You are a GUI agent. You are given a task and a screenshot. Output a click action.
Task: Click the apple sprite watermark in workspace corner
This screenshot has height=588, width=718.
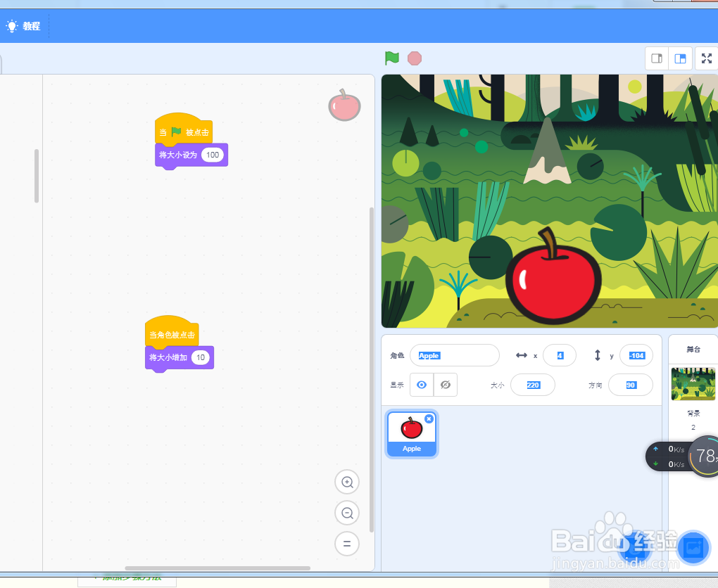[x=344, y=106]
